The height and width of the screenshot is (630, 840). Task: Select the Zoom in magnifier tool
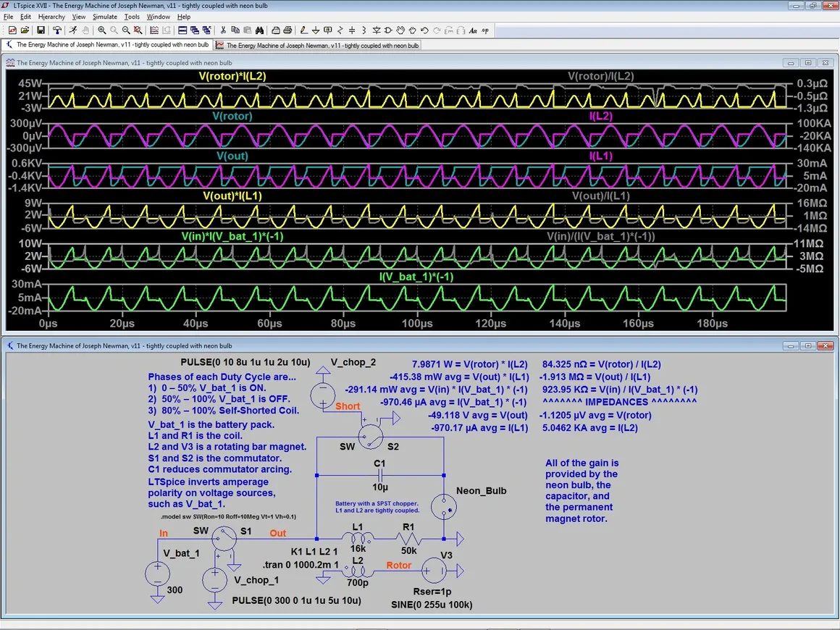coord(102,30)
